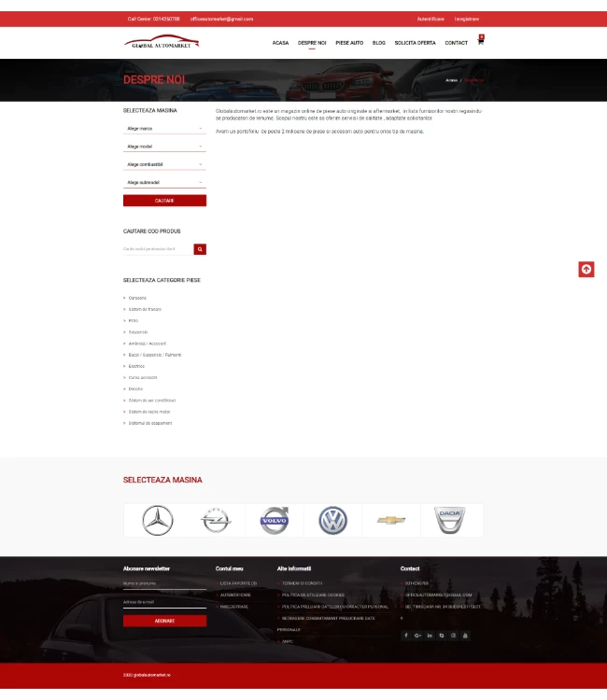607x700 pixels.
Task: Open Electrice parts category
Action: tap(136, 366)
